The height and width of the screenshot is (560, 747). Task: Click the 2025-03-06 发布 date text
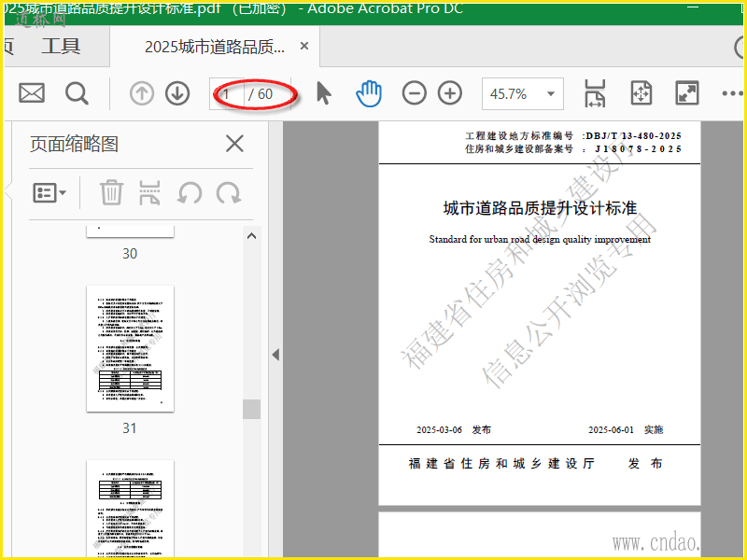[x=454, y=429]
